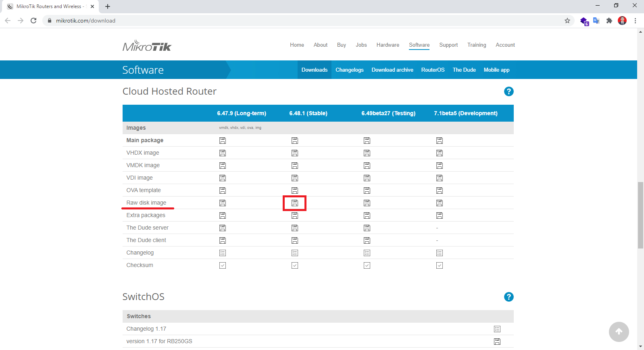
Task: Switch to the Changelogs tab
Action: click(350, 70)
